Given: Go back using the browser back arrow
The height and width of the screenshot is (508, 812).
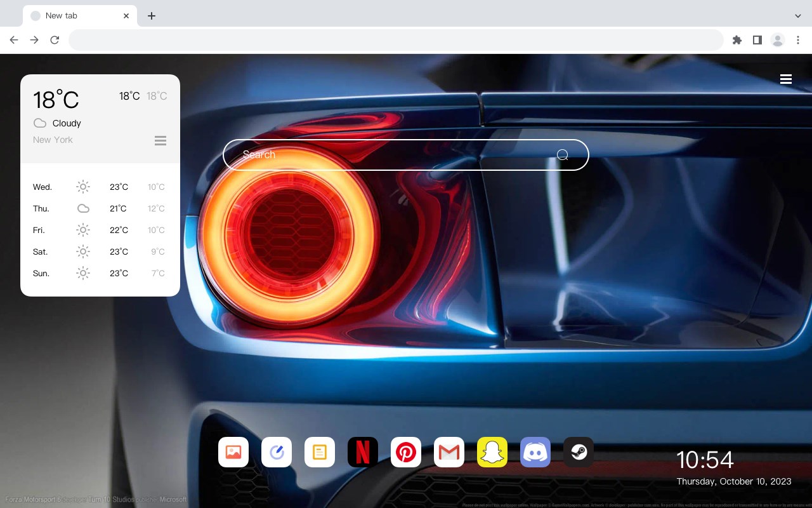Looking at the screenshot, I should [14, 40].
